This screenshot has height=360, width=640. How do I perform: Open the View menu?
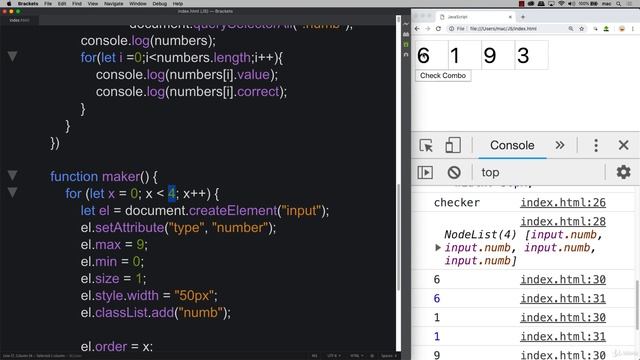[93, 3]
